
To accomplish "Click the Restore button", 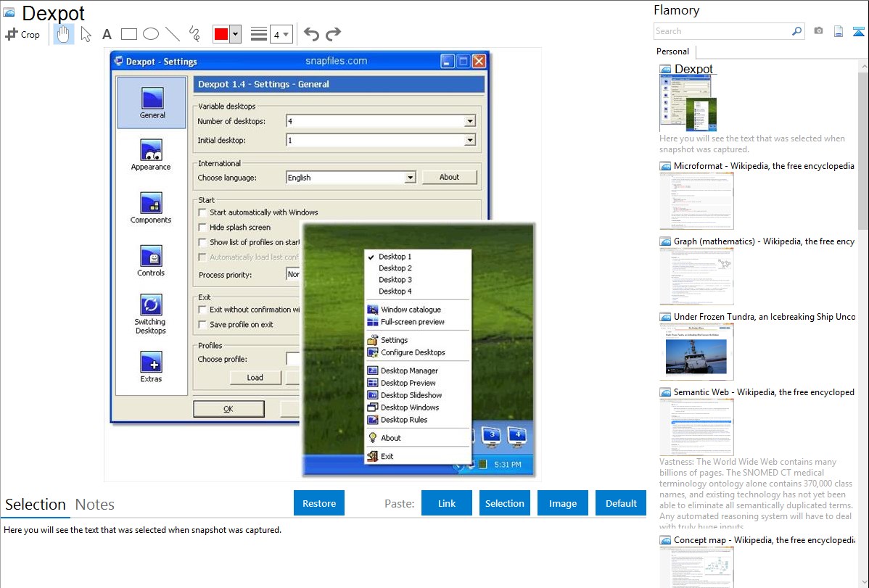I will 319,503.
